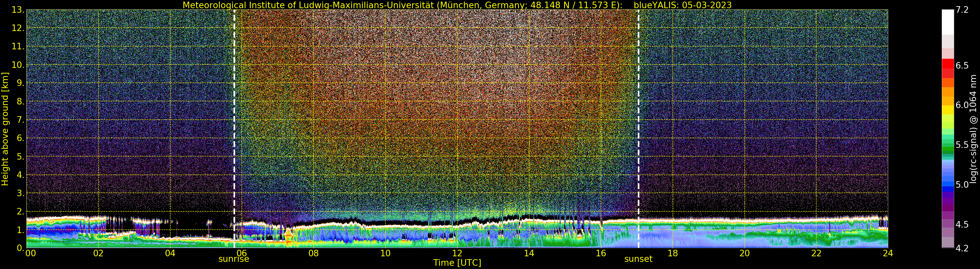Click the y-axis tick label 1.
The width and height of the screenshot is (980, 269).
(21, 230)
